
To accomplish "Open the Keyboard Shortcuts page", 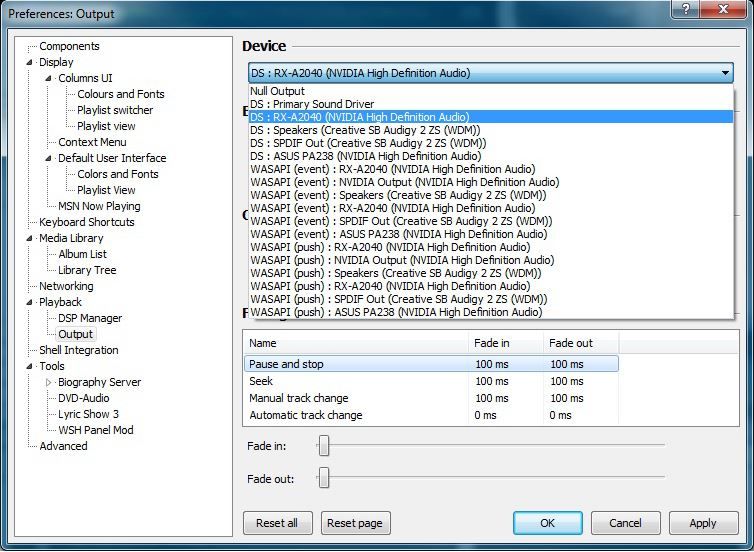I will tap(87, 222).
